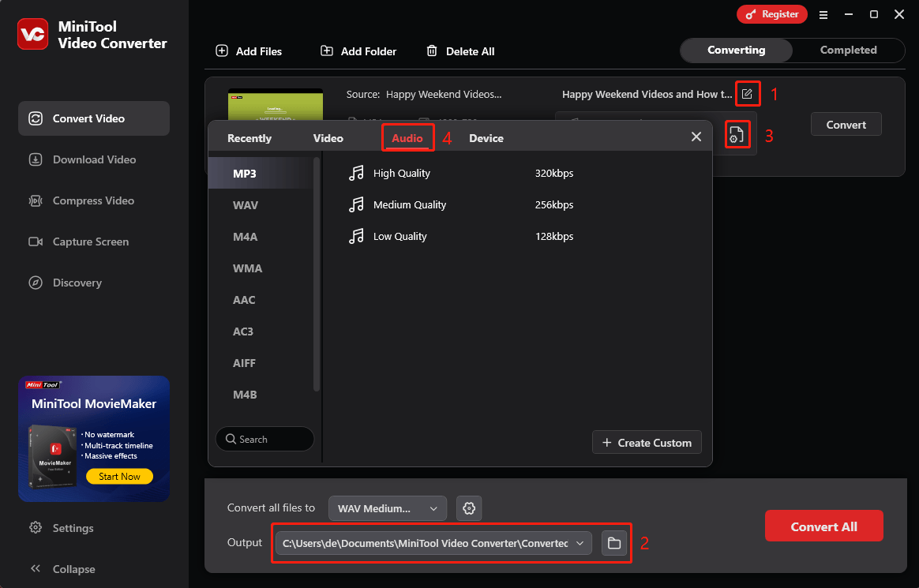Image resolution: width=919 pixels, height=588 pixels.
Task: Open the Output path dropdown
Action: pyautogui.click(x=433, y=543)
